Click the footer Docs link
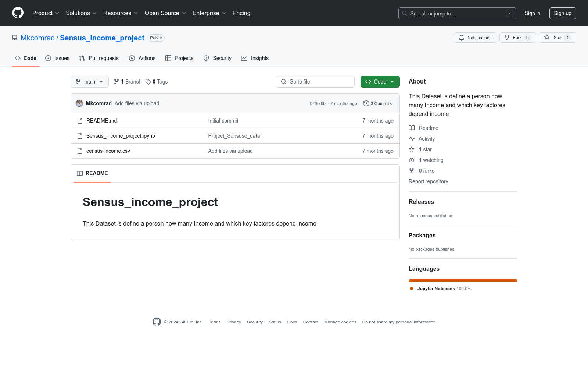Viewport: 588px width, 368px height. (292, 322)
